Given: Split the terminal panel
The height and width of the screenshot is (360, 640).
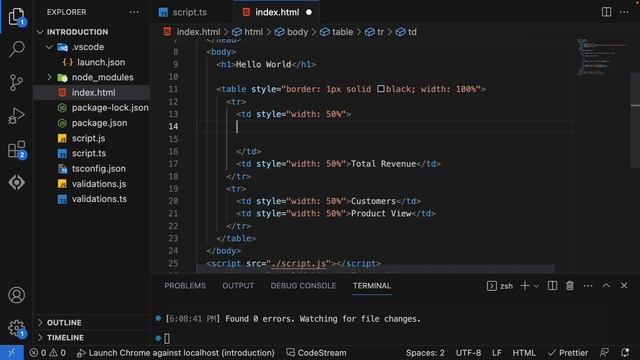Looking at the screenshot, I should [552, 286].
